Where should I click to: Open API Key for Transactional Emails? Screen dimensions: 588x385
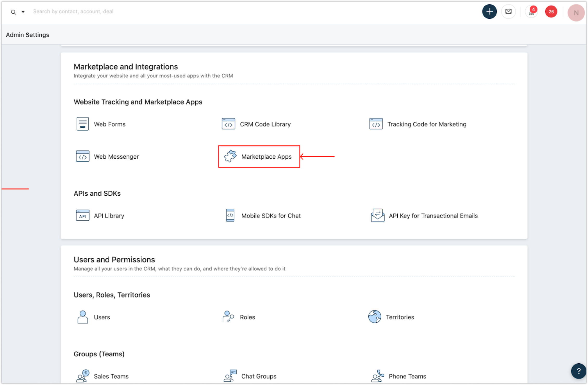coord(433,216)
